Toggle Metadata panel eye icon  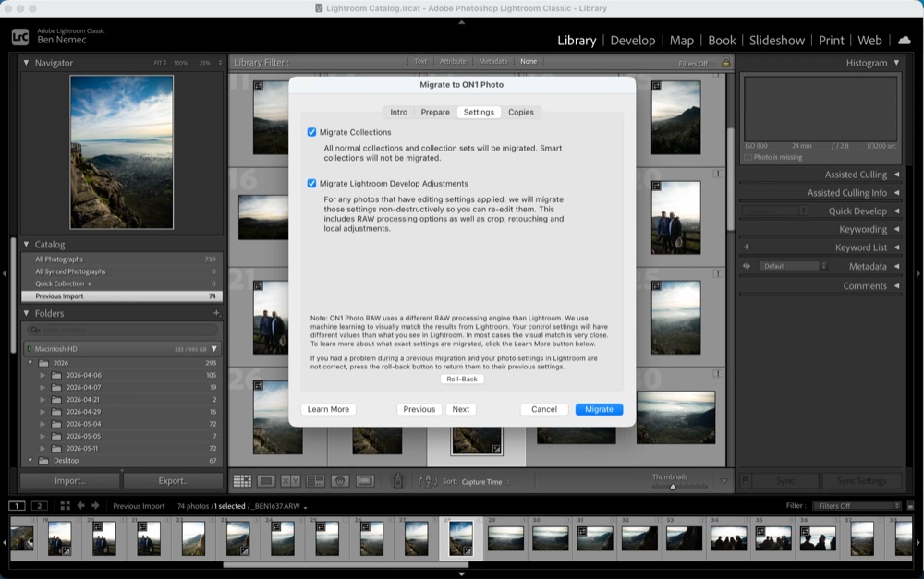(747, 266)
